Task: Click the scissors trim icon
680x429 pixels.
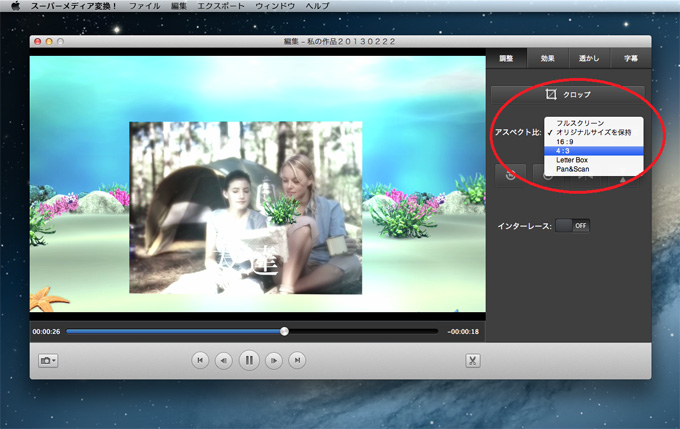Action: (473, 360)
